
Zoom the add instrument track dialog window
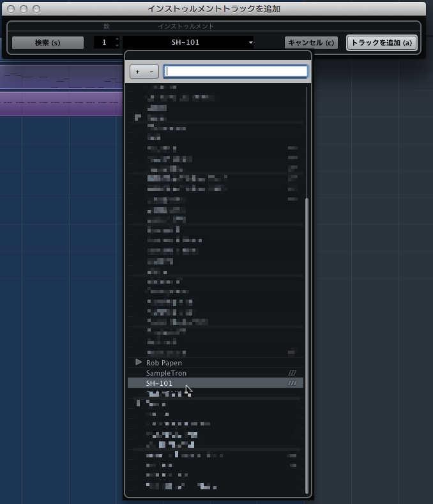coord(36,9)
